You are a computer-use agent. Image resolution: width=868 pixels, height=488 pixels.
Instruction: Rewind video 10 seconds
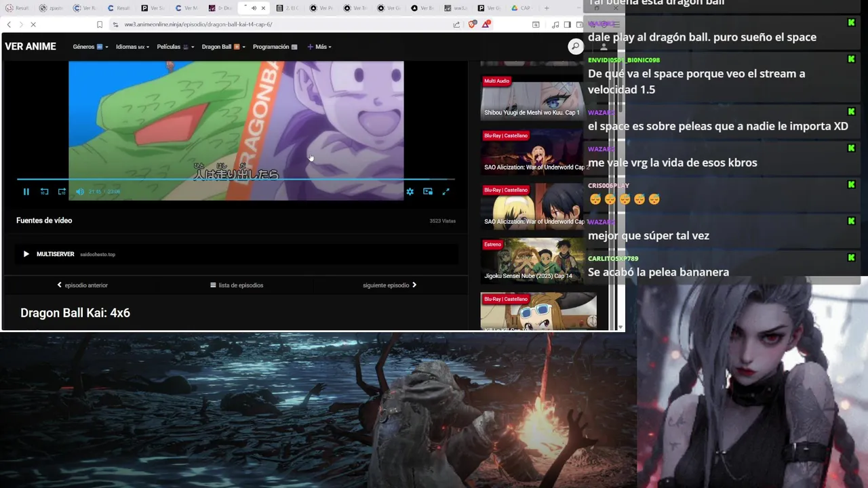pyautogui.click(x=44, y=192)
